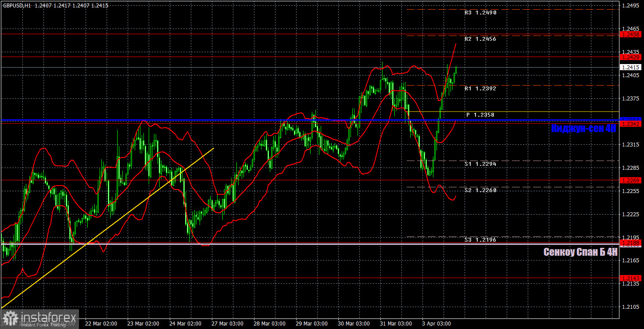This screenshot has width=644, height=329.
Task: Click the Киджун-сен 4H line label
Action: click(x=584, y=129)
